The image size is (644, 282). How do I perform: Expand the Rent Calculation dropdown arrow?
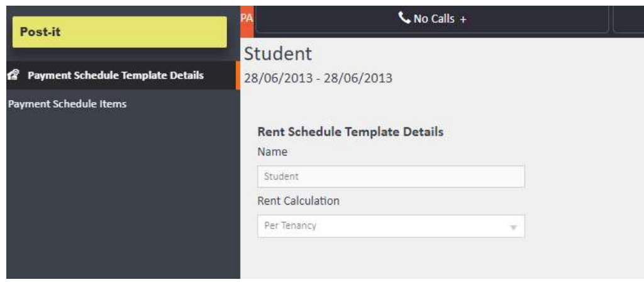tap(513, 227)
